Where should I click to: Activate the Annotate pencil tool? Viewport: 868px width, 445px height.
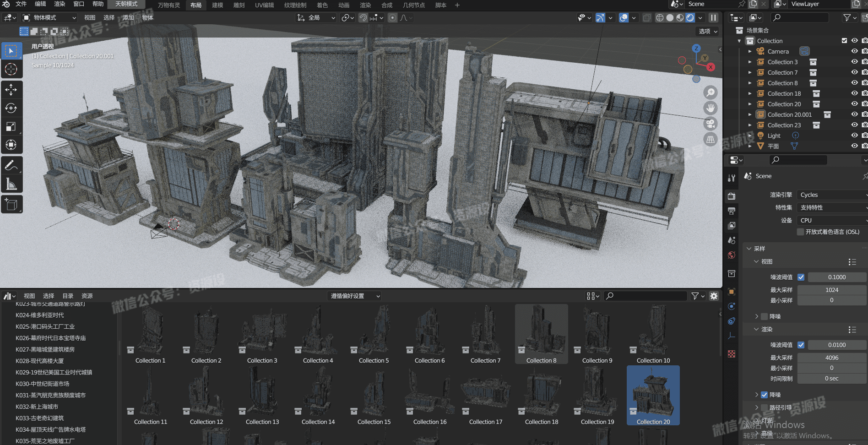click(x=11, y=165)
